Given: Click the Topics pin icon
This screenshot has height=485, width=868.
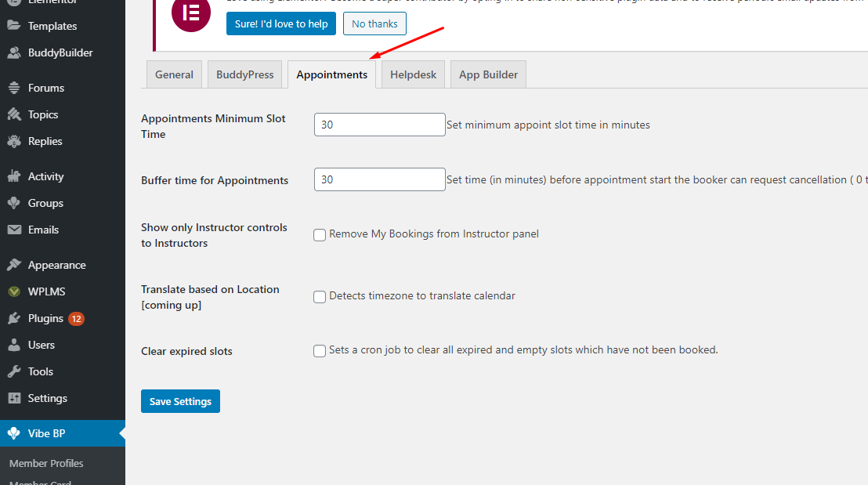Looking at the screenshot, I should tap(14, 114).
